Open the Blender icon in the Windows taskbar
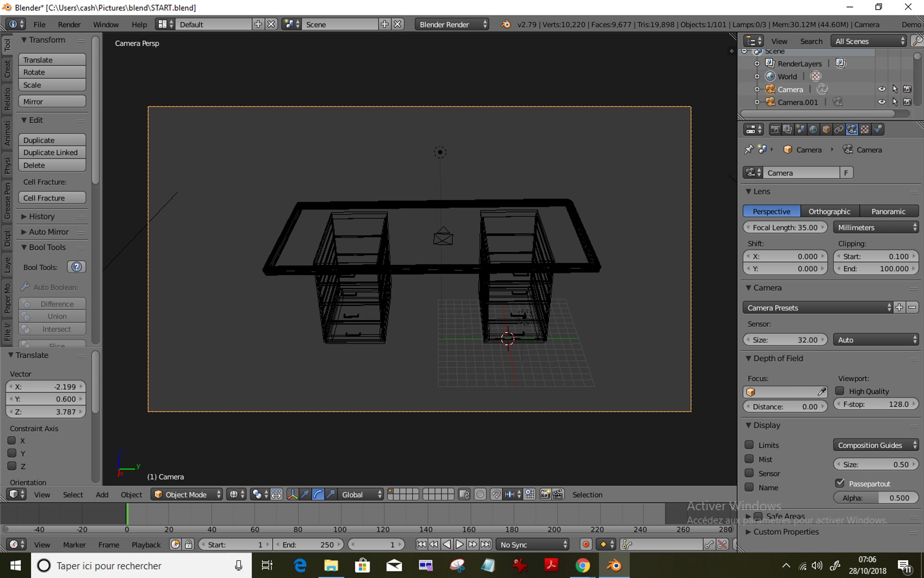The height and width of the screenshot is (578, 924). (x=614, y=565)
